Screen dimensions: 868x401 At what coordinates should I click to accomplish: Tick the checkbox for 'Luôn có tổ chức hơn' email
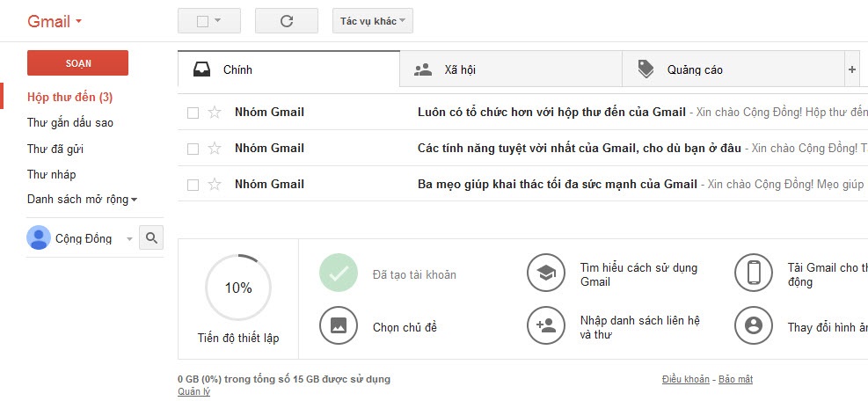point(193,113)
